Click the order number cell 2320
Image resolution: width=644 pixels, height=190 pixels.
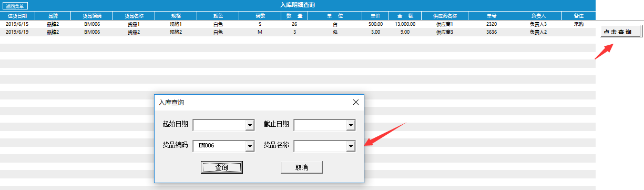click(x=492, y=24)
